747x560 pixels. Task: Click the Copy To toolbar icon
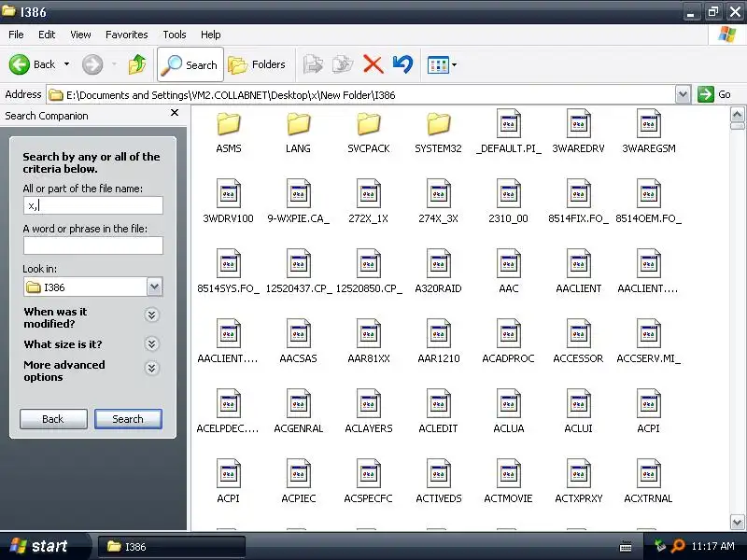pos(343,64)
